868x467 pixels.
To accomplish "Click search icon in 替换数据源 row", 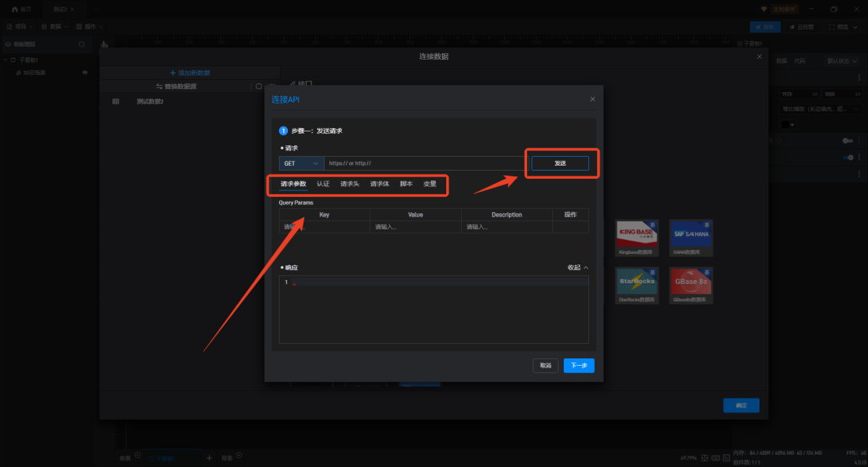I will pos(259,86).
